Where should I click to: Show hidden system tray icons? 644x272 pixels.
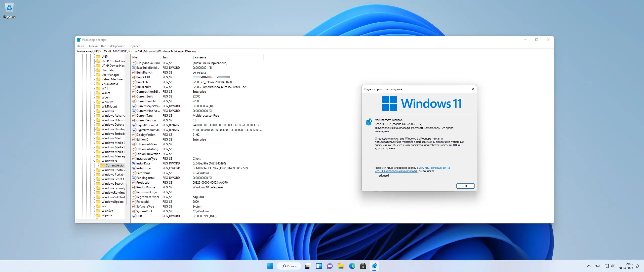coord(589,266)
